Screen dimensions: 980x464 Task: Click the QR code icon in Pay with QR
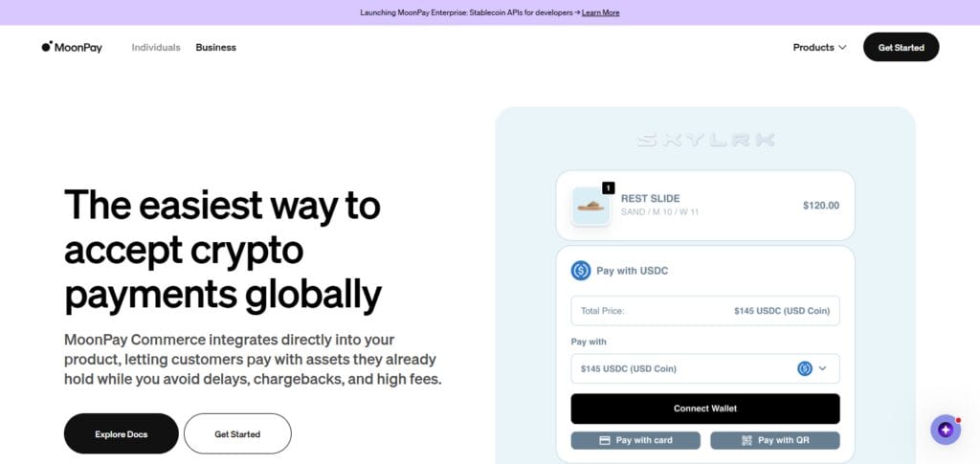(746, 440)
